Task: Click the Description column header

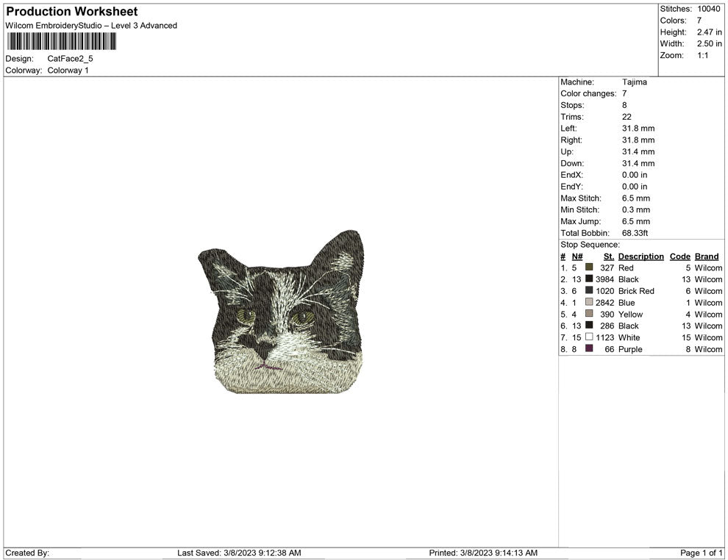Action: [640, 256]
